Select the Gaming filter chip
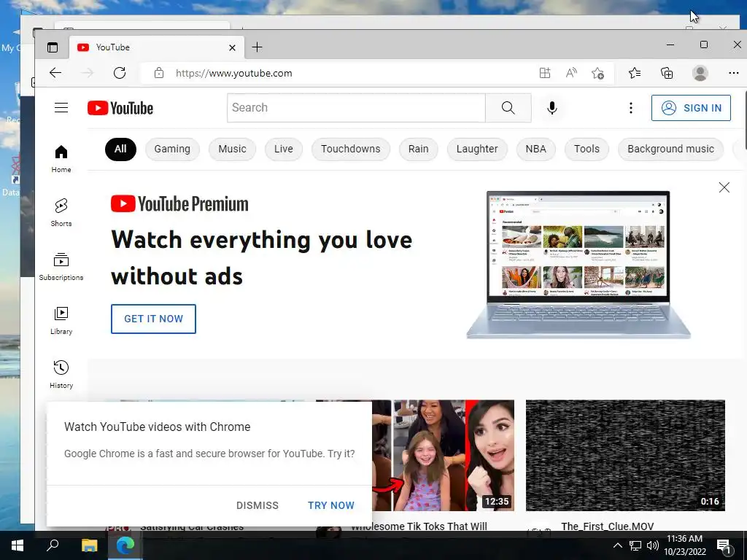The width and height of the screenshot is (747, 560). [172, 149]
